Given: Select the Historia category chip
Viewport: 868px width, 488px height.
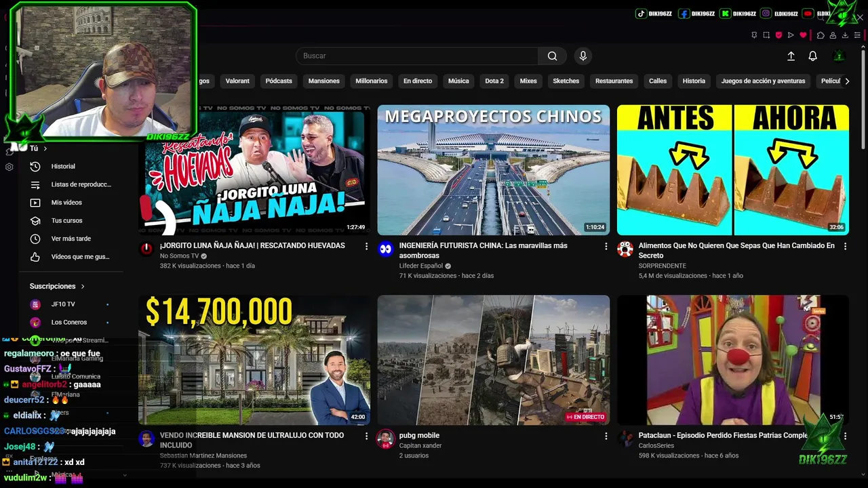Looking at the screenshot, I should (694, 81).
